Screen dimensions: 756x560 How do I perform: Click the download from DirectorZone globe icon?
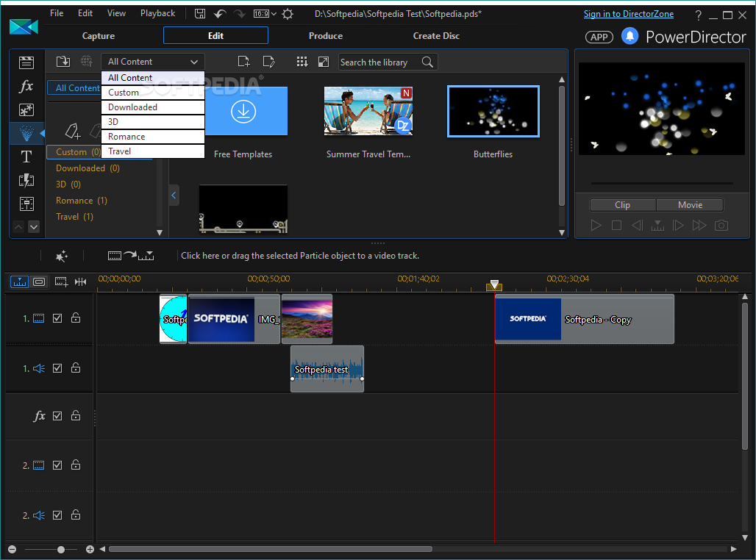pos(87,62)
